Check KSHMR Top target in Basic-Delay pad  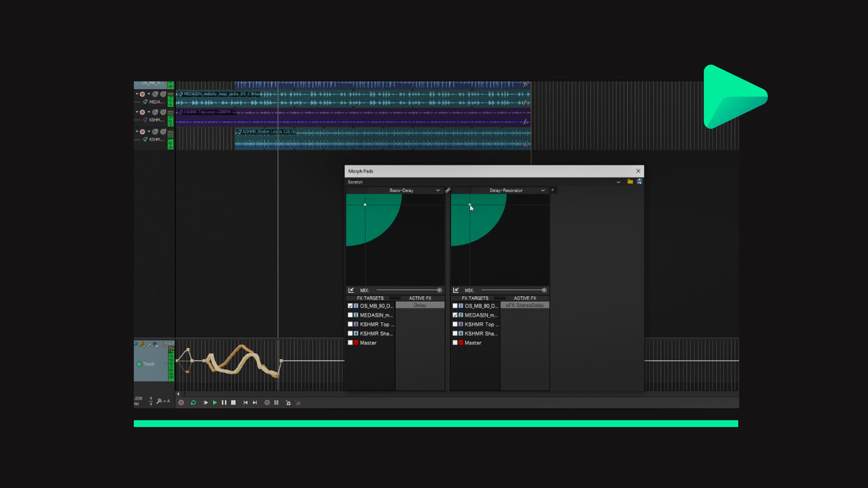350,324
